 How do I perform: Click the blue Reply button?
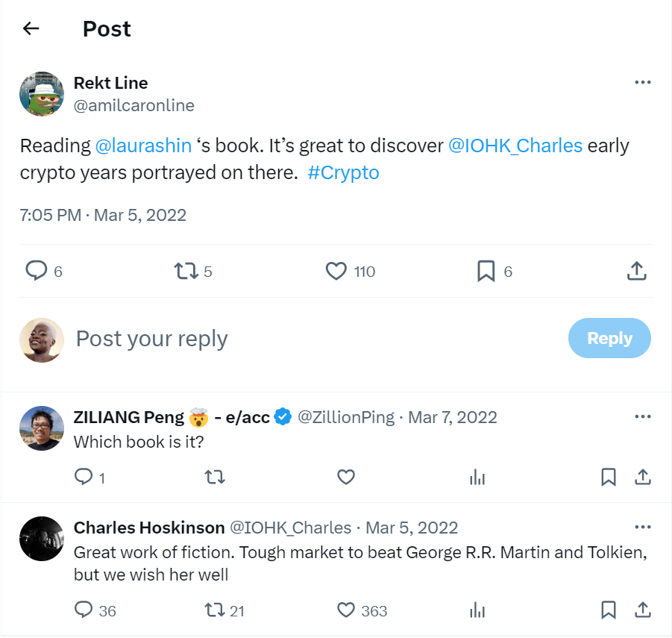pos(609,338)
